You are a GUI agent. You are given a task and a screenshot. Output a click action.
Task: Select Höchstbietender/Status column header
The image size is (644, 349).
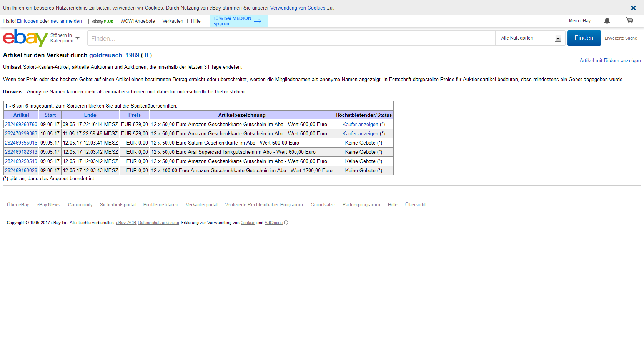tap(364, 115)
